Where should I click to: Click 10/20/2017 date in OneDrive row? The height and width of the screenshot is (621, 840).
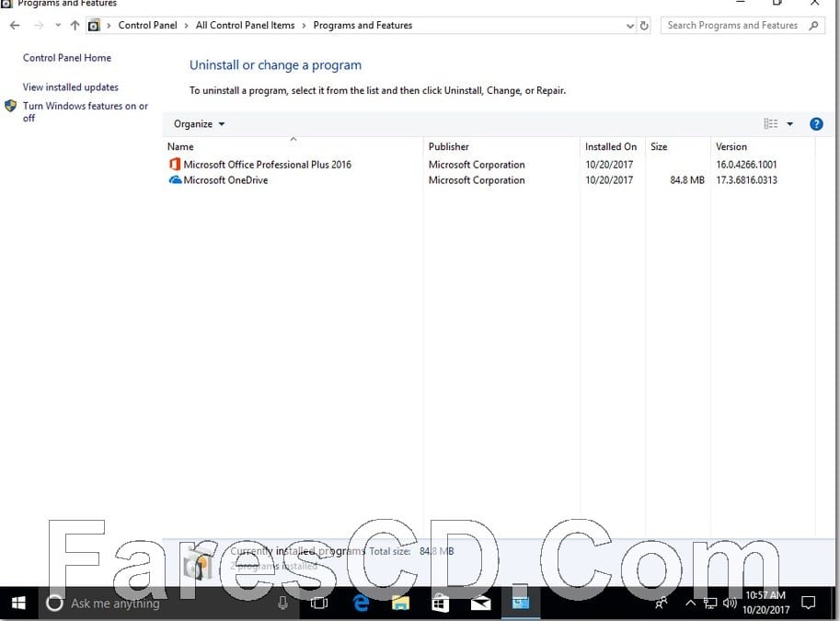click(x=609, y=180)
